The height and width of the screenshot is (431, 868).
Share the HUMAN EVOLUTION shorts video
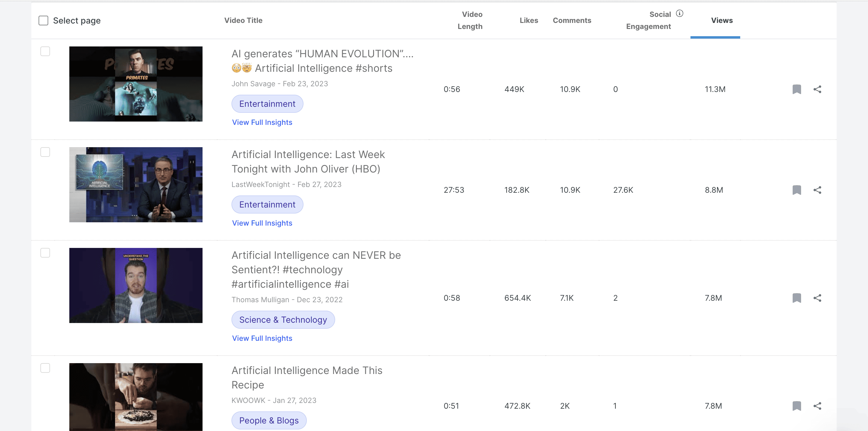pyautogui.click(x=818, y=89)
